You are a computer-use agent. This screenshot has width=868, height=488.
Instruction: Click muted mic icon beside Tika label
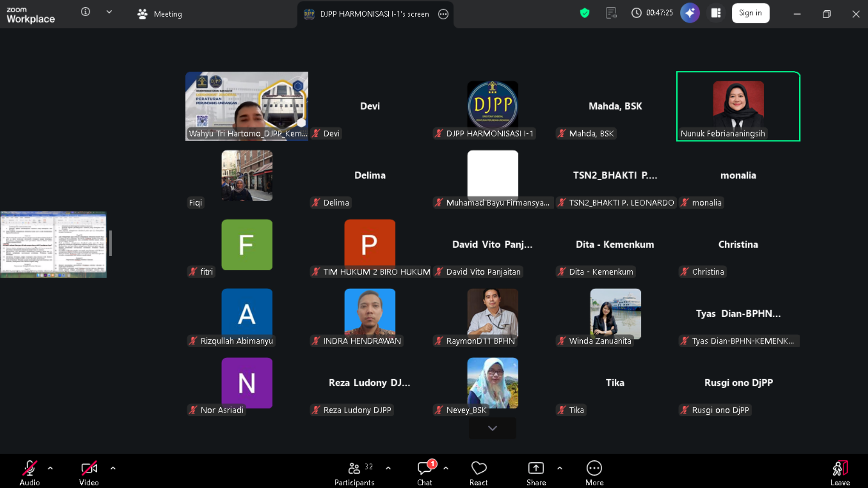561,410
